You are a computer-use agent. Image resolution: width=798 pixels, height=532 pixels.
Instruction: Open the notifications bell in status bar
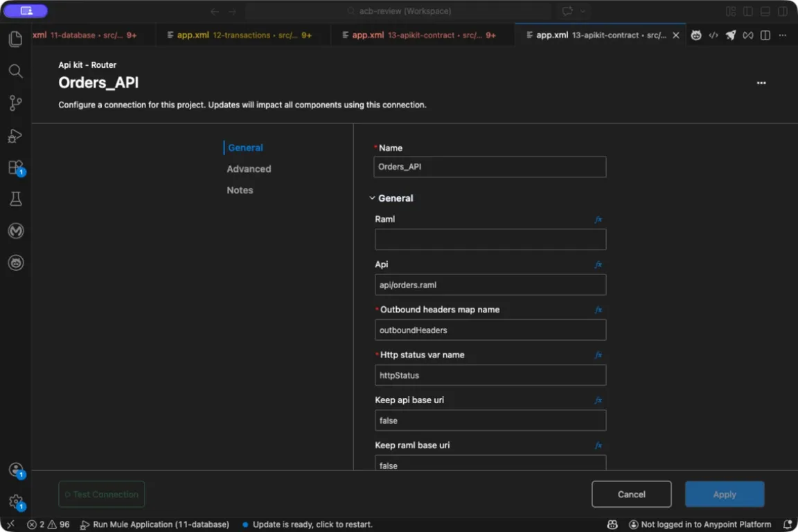787,524
